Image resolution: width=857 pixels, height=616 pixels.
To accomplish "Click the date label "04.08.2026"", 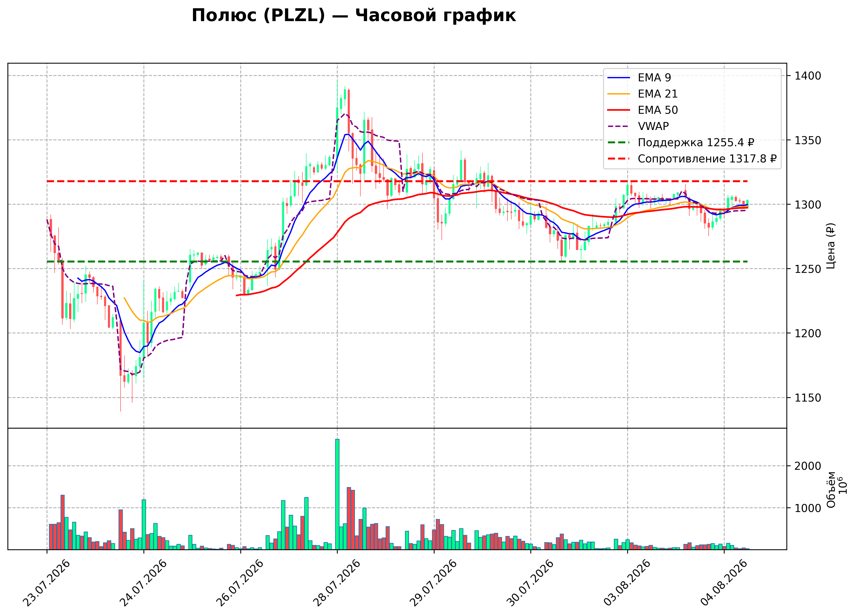I will click(724, 583).
